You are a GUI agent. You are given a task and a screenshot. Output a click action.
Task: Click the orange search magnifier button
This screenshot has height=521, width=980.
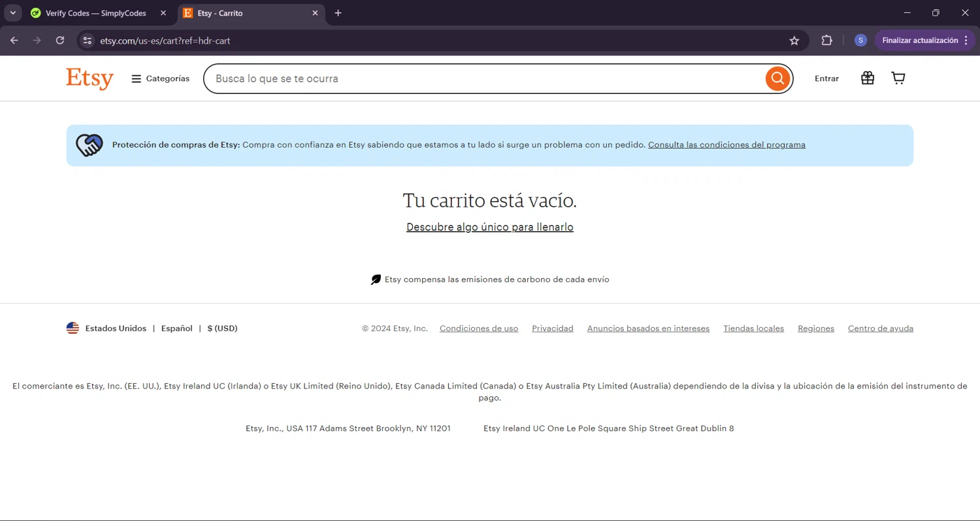coord(777,78)
